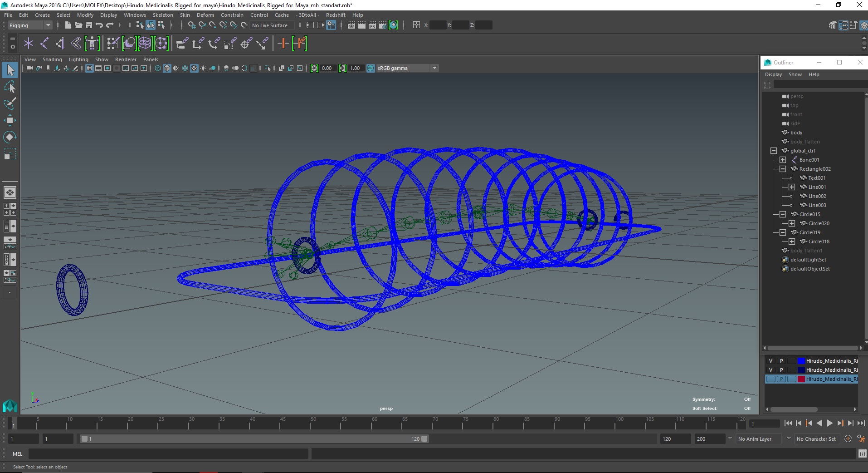
Task: Click the playback range slider bar
Action: (x=254, y=439)
